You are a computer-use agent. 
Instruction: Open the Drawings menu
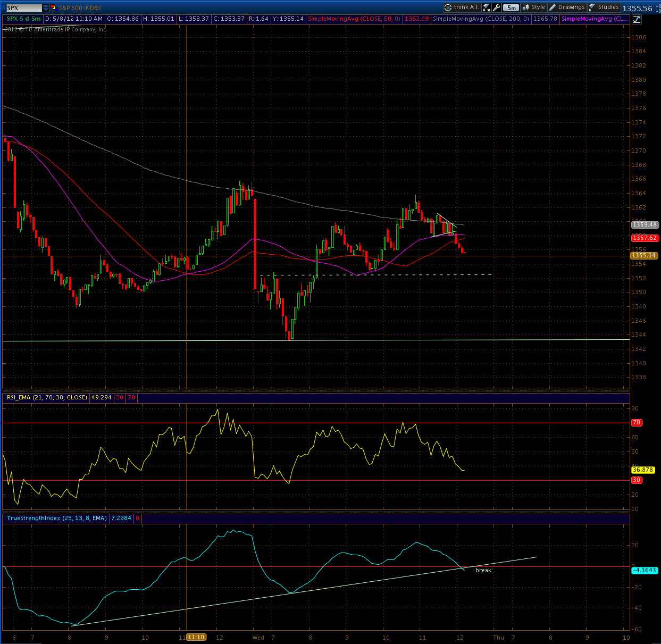tap(567, 7)
